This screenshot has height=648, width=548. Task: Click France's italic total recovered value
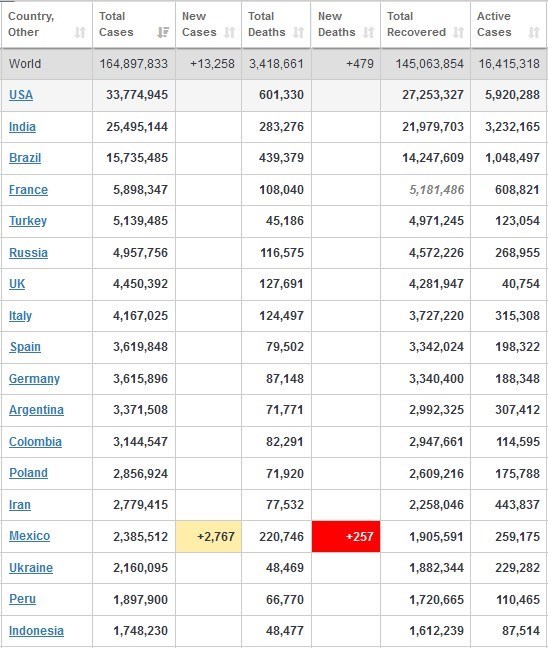pos(437,190)
